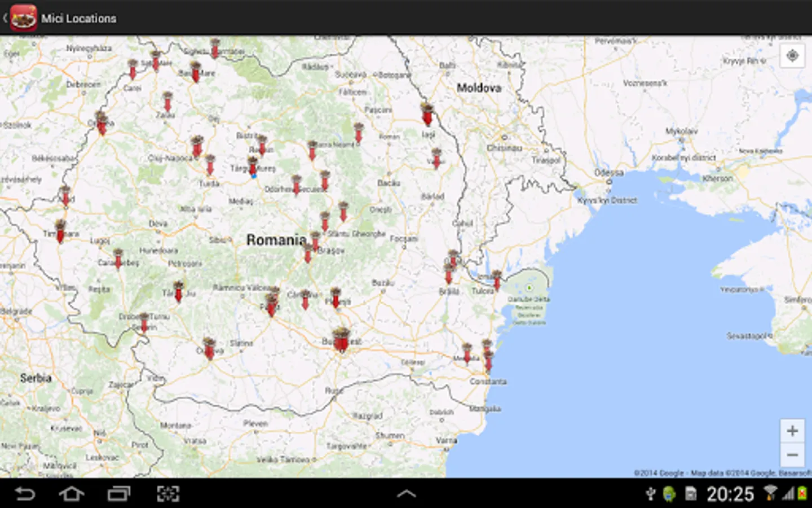Tap the Debrecen city label
The width and height of the screenshot is (812, 508).
click(83, 84)
